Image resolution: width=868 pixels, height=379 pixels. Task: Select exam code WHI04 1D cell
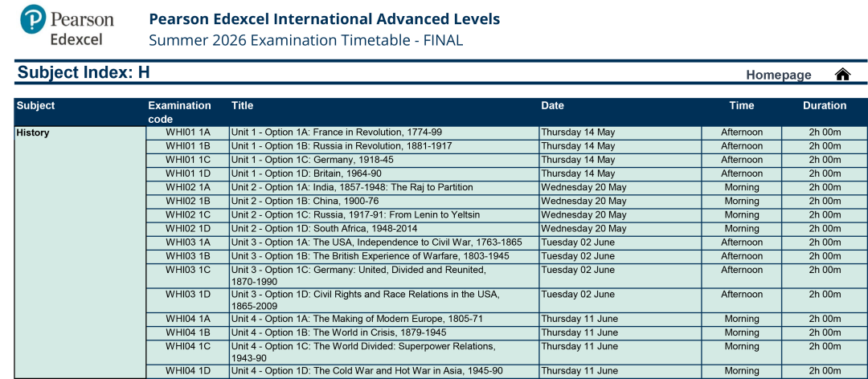pos(187,371)
